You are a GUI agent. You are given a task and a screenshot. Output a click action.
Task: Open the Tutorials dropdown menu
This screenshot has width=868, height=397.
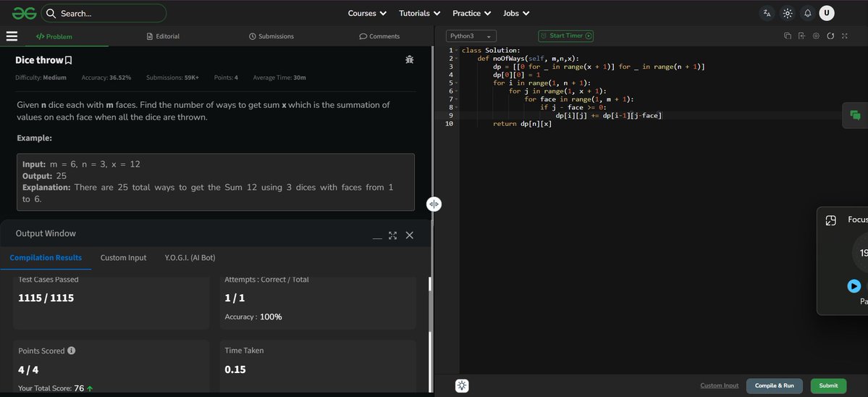[x=420, y=13]
